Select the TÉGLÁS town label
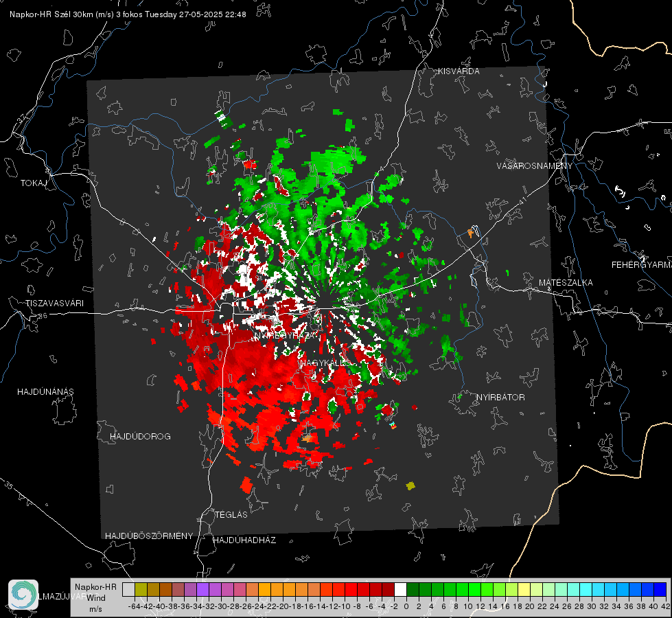 pyautogui.click(x=231, y=515)
